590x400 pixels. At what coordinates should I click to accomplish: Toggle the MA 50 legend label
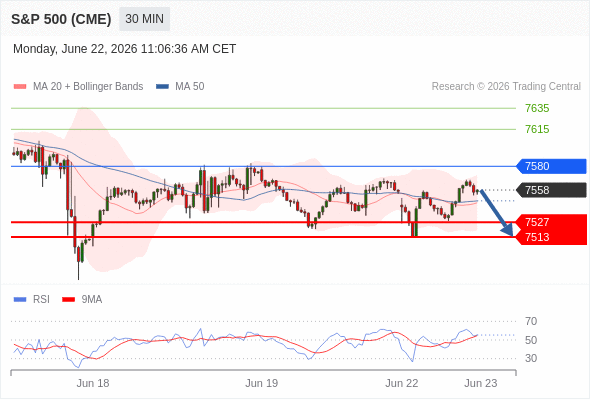click(x=190, y=87)
